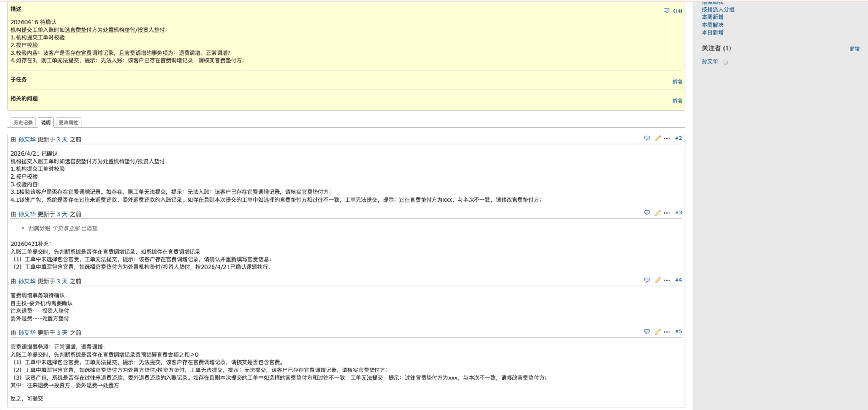868x410 pixels.
Task: Add a subtask via 子任务 新增 link
Action: point(677,82)
